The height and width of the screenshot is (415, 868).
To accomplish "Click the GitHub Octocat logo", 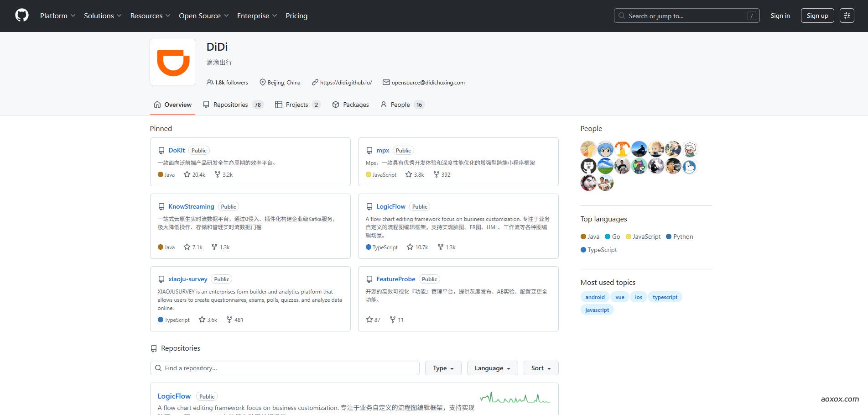I will click(22, 16).
